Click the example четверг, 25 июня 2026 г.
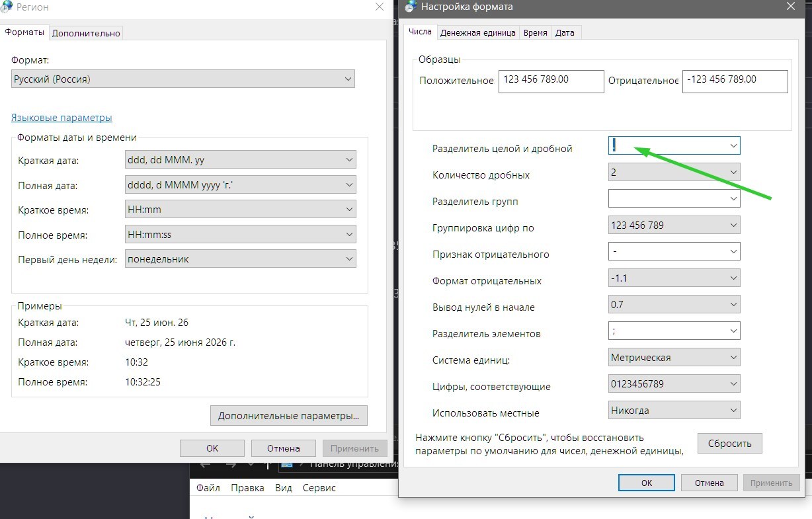812x519 pixels. pos(180,342)
